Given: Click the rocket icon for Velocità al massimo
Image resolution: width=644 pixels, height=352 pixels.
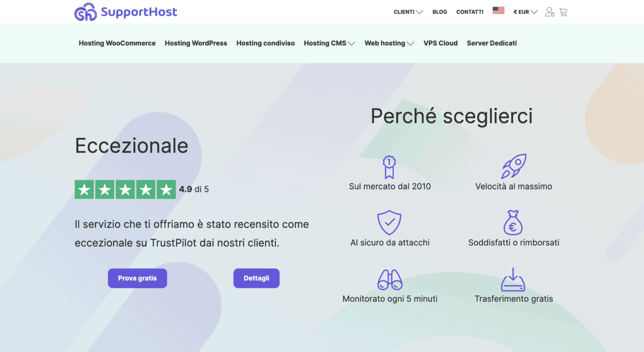Looking at the screenshot, I should coord(513,167).
